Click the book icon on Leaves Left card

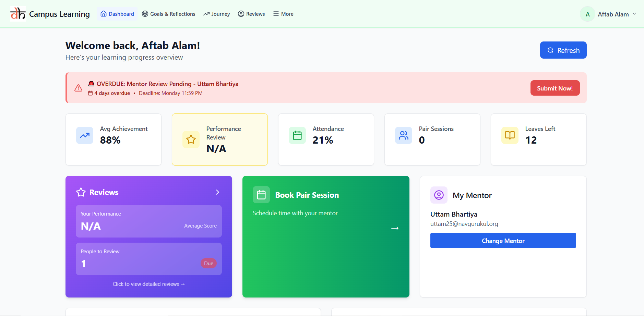coord(510,135)
